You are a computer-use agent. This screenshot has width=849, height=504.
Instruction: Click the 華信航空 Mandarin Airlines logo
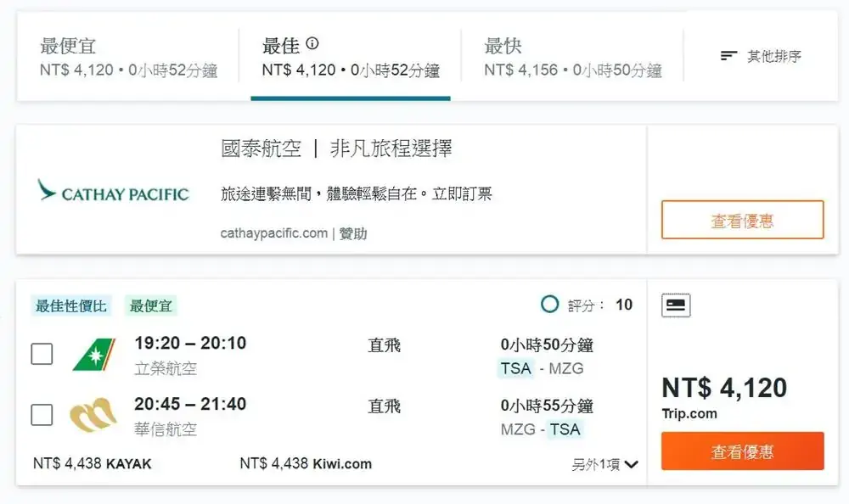93,415
